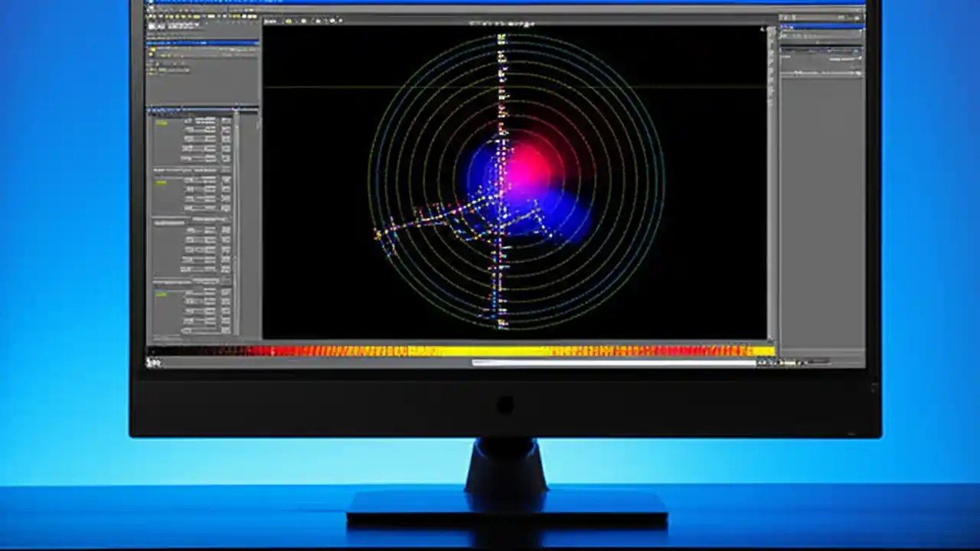Toggle the green status light in the bottom parameter group

(x=162, y=293)
